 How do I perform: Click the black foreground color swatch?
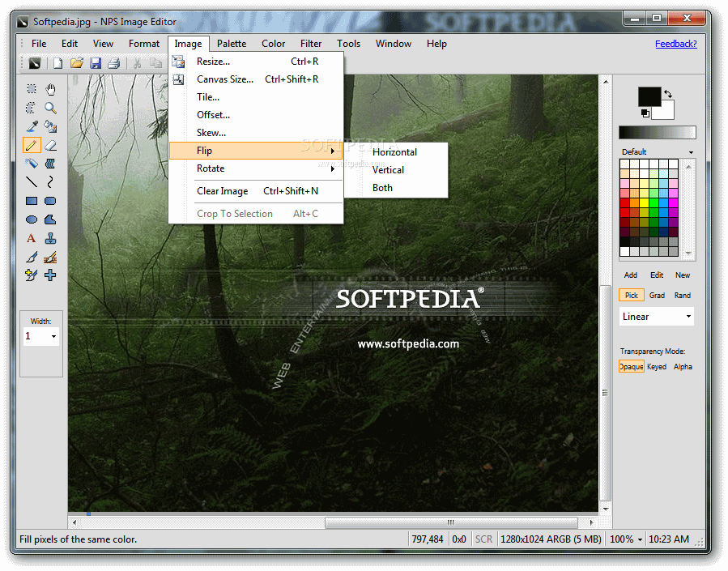(x=649, y=96)
